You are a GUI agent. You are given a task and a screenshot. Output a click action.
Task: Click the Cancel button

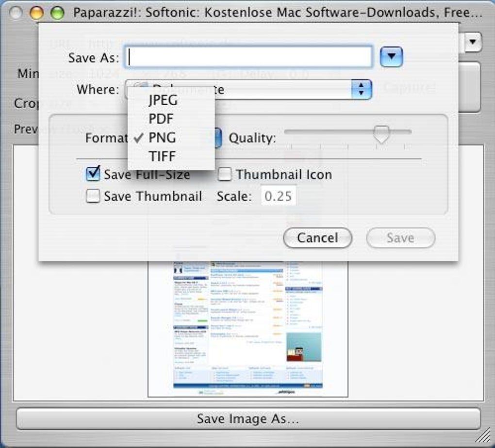tap(317, 238)
